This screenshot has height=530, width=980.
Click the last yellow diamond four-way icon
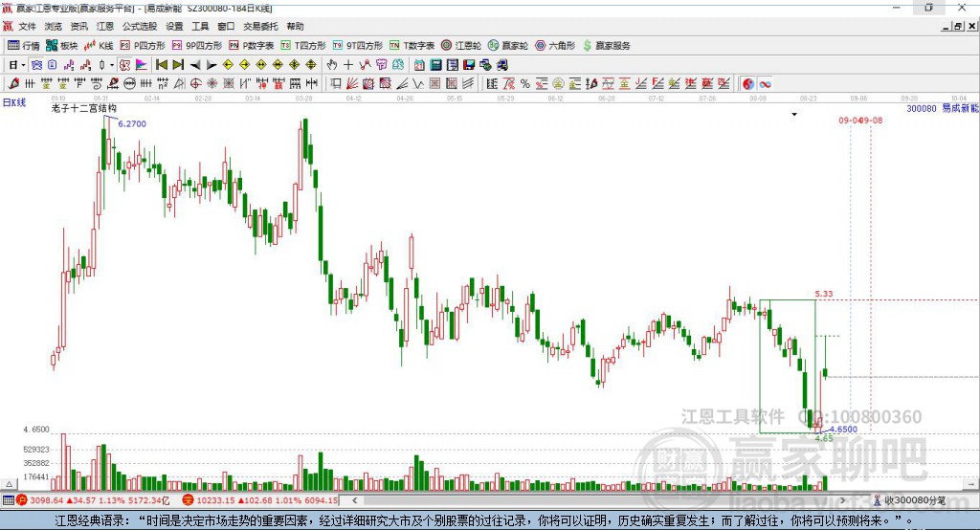311,65
